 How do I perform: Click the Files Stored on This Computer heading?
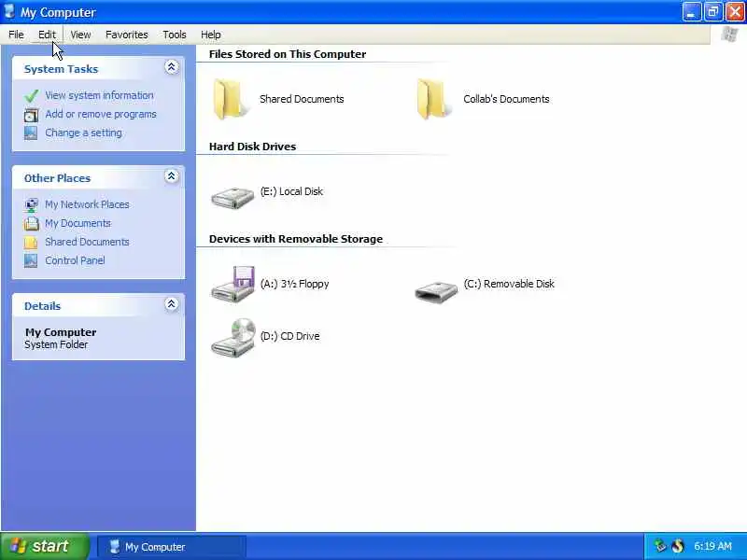(x=288, y=54)
